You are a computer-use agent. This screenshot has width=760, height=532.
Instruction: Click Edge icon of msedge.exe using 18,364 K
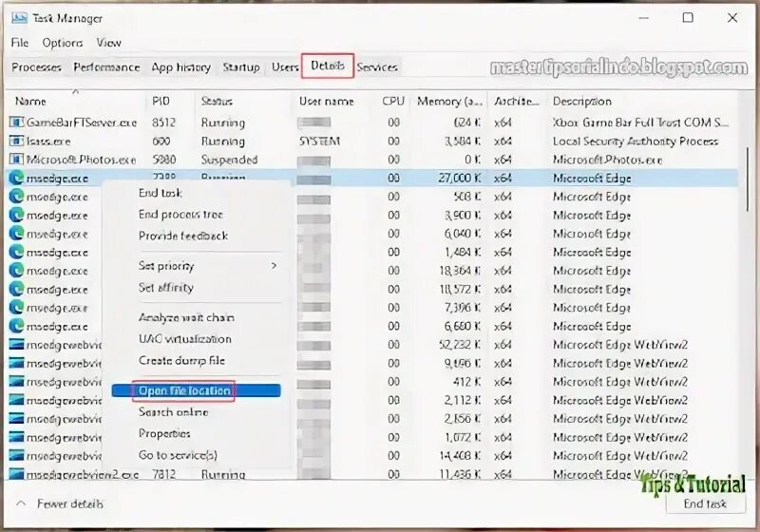16,271
